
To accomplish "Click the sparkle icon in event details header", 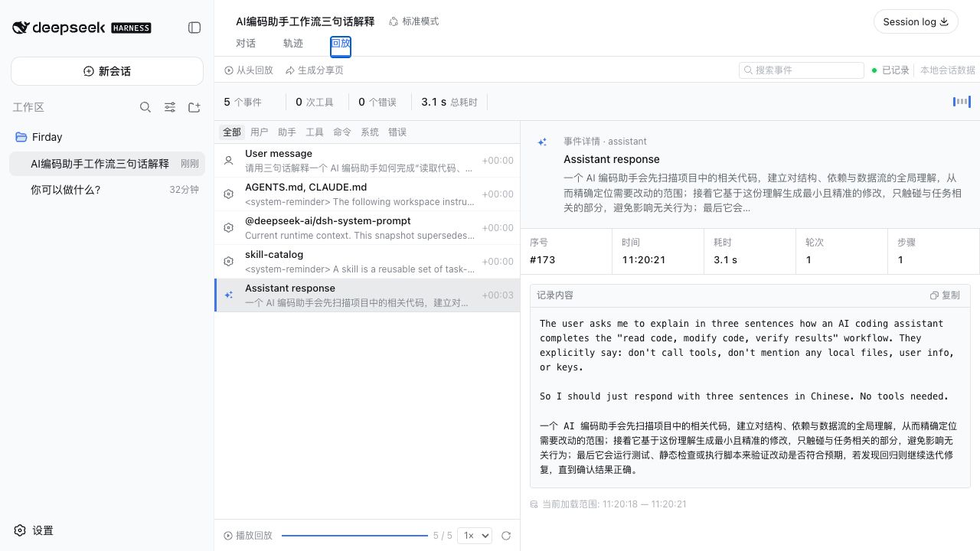I will point(542,142).
